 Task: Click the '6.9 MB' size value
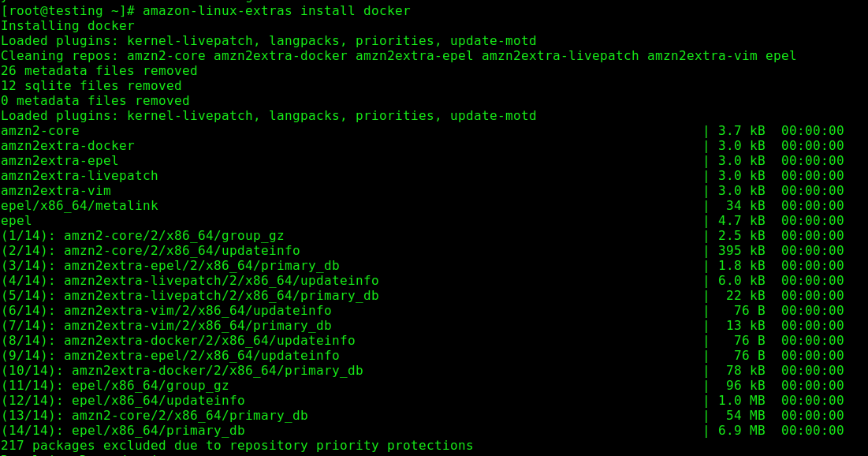pyautogui.click(x=741, y=431)
